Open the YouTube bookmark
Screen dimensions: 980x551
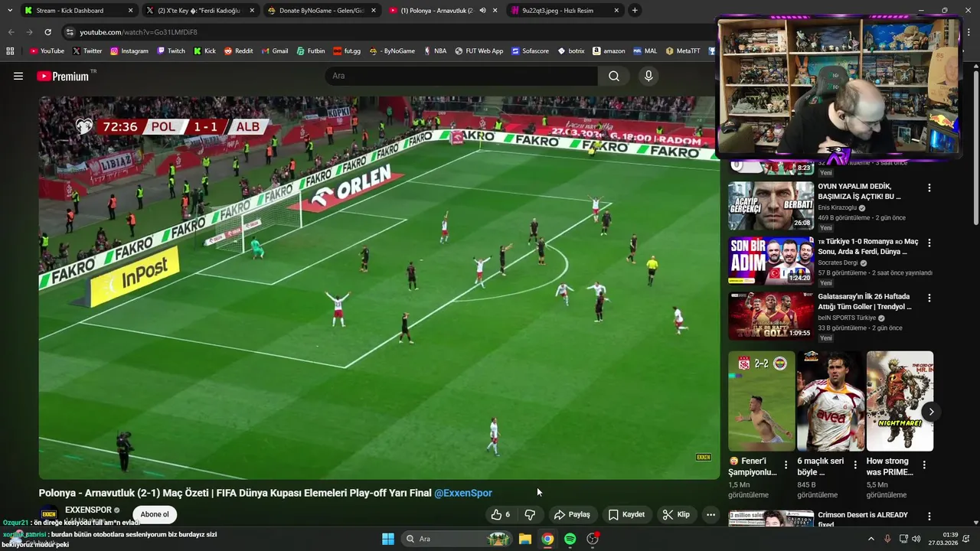47,51
